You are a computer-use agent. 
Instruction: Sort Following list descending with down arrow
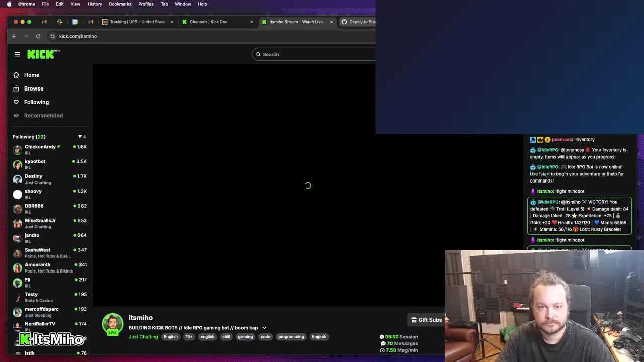(x=79, y=137)
